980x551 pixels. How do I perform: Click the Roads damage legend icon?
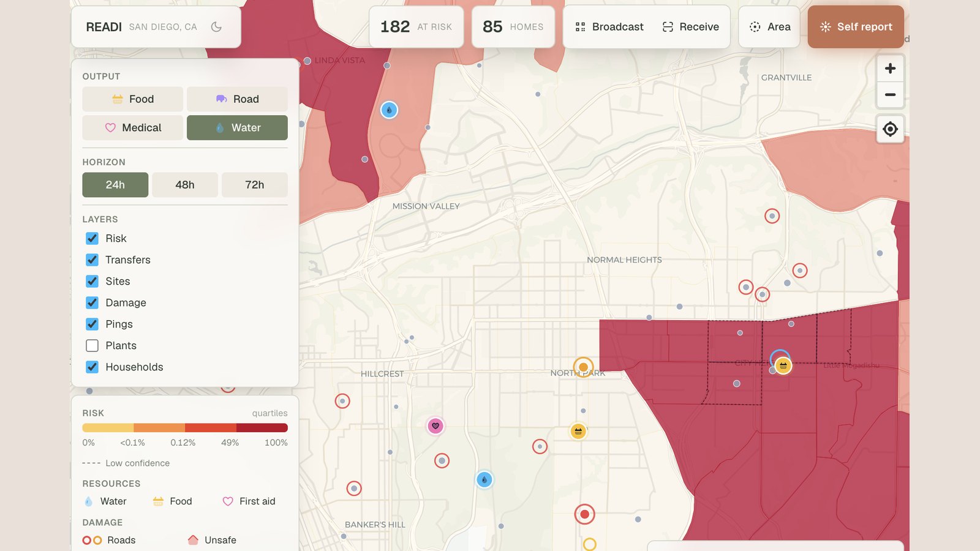(92, 541)
